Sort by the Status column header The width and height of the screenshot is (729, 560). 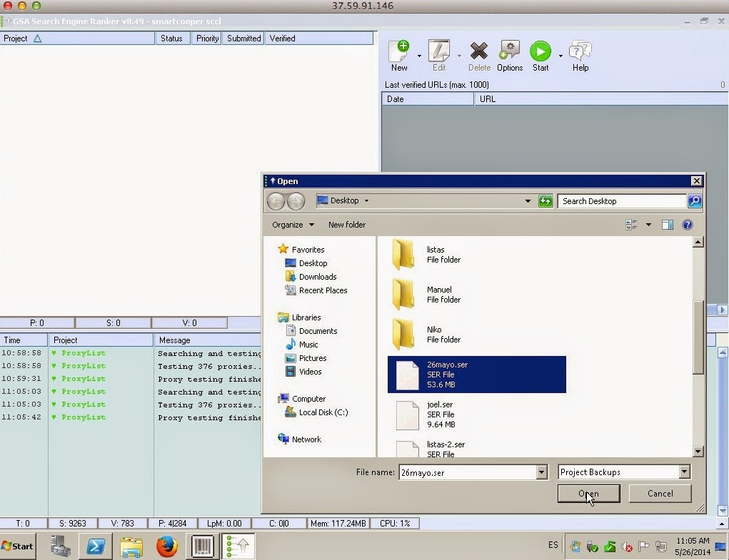[x=171, y=39]
